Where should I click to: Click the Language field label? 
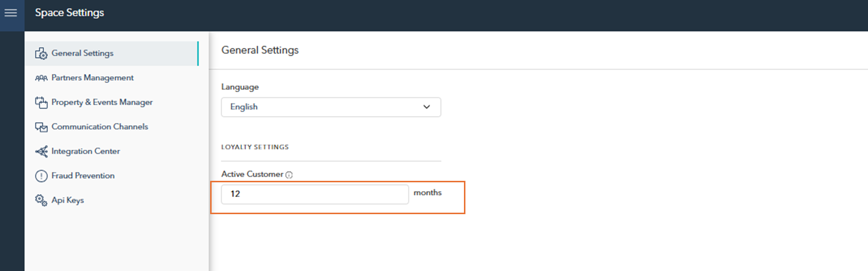point(240,87)
